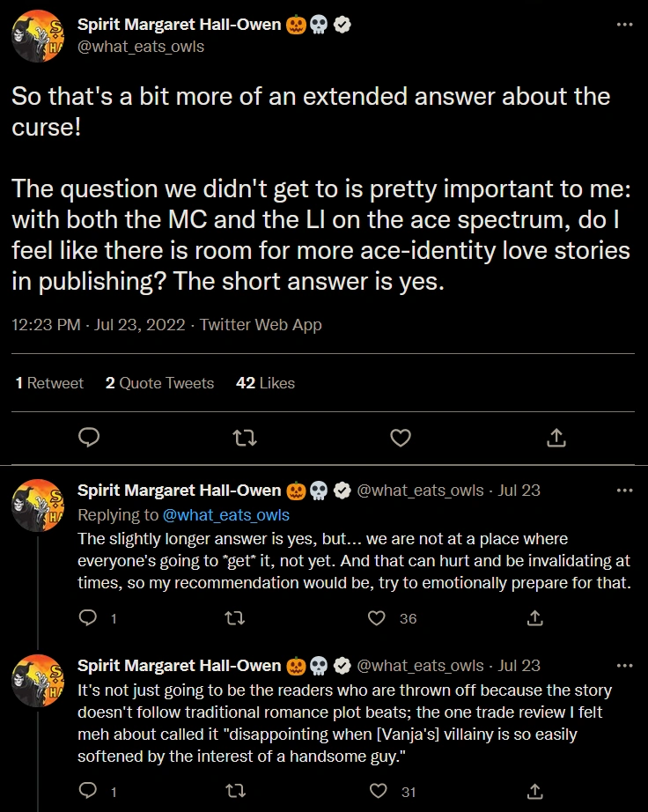Retweet the 'slightly longer answer' reply

(x=234, y=618)
